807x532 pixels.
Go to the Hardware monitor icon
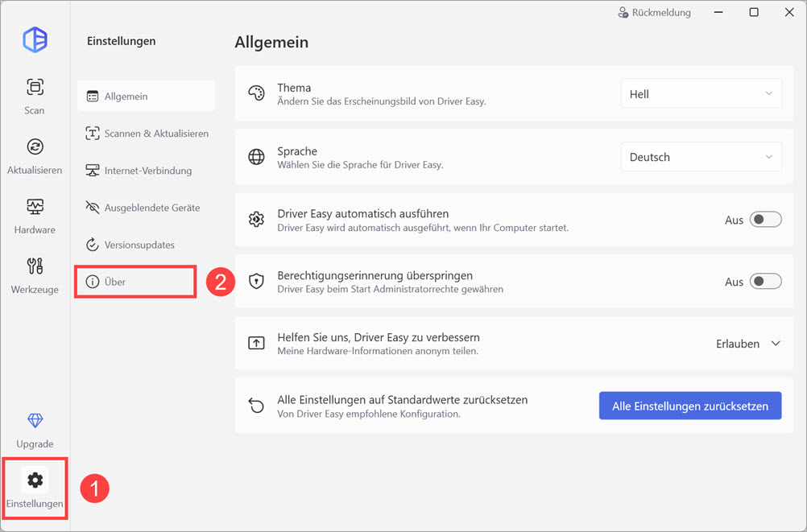pos(35,206)
